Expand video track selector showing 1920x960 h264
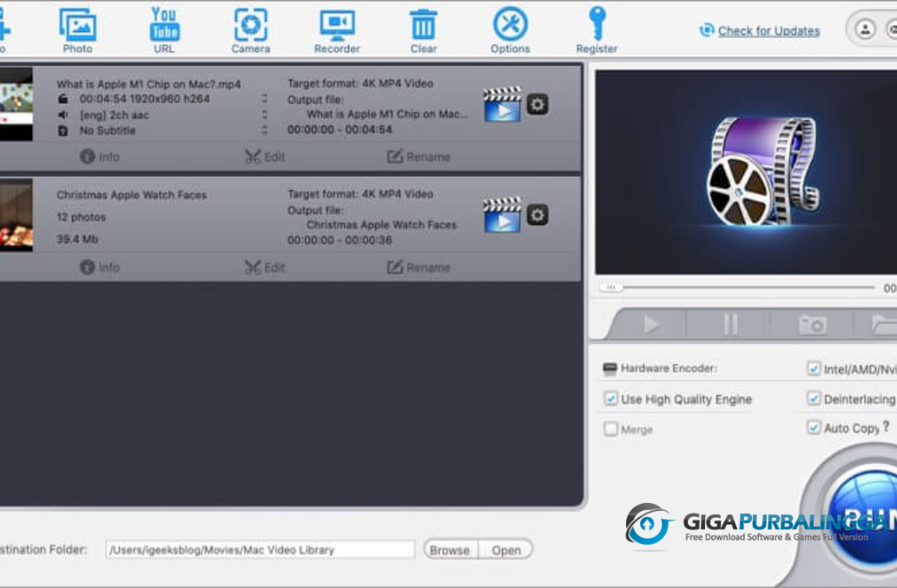897x588 pixels. click(264, 98)
